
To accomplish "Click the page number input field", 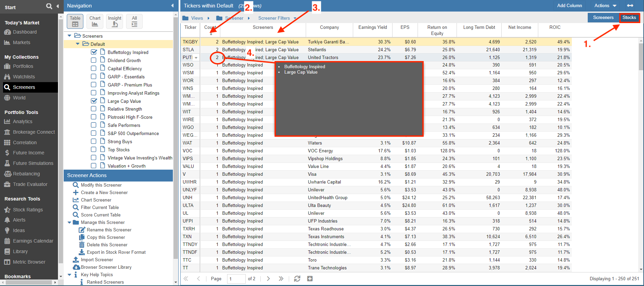I will [x=236, y=279].
